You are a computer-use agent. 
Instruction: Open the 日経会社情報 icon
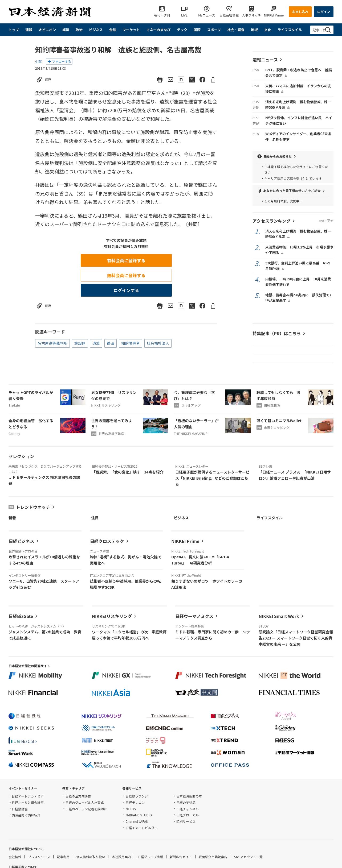(x=229, y=9)
